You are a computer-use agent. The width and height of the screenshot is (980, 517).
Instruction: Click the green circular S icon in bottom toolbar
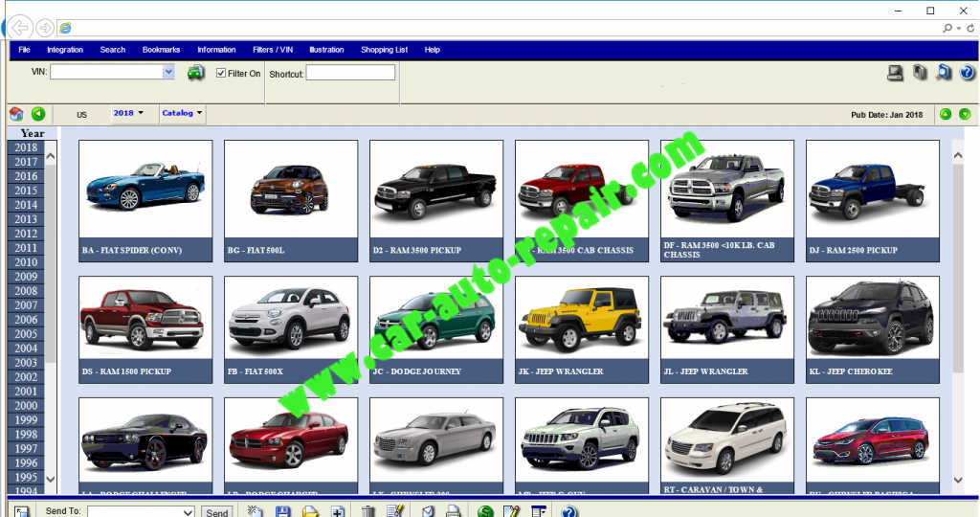click(485, 511)
